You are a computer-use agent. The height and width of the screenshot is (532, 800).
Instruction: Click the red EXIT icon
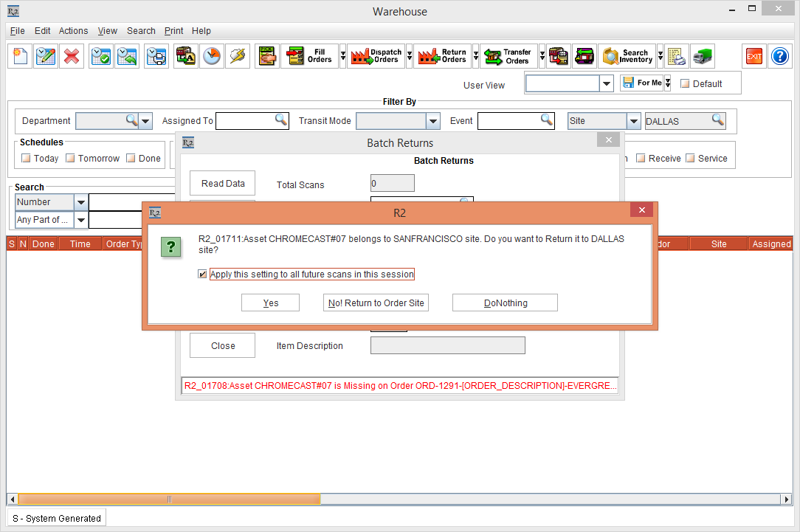754,56
